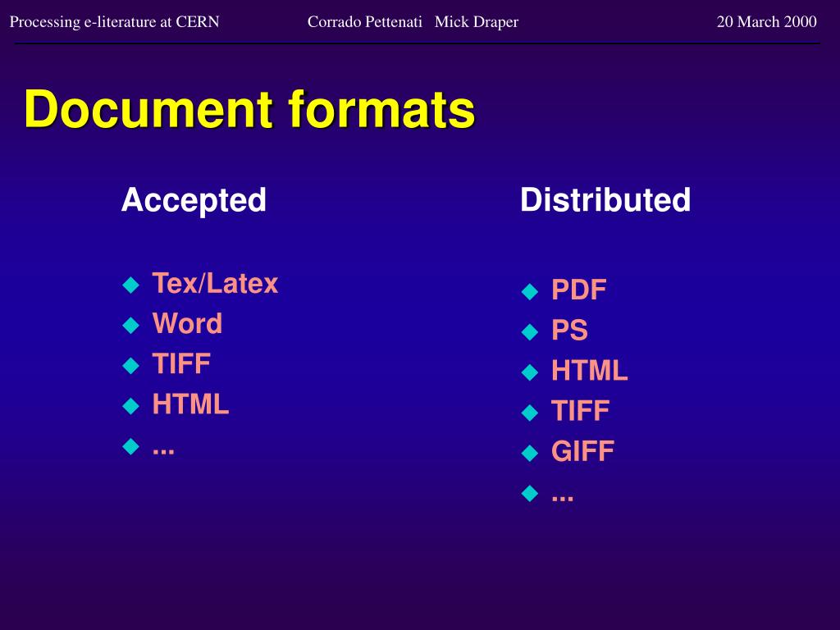
Task: Click the diamond bullet beside PDF
Action: click(x=530, y=292)
